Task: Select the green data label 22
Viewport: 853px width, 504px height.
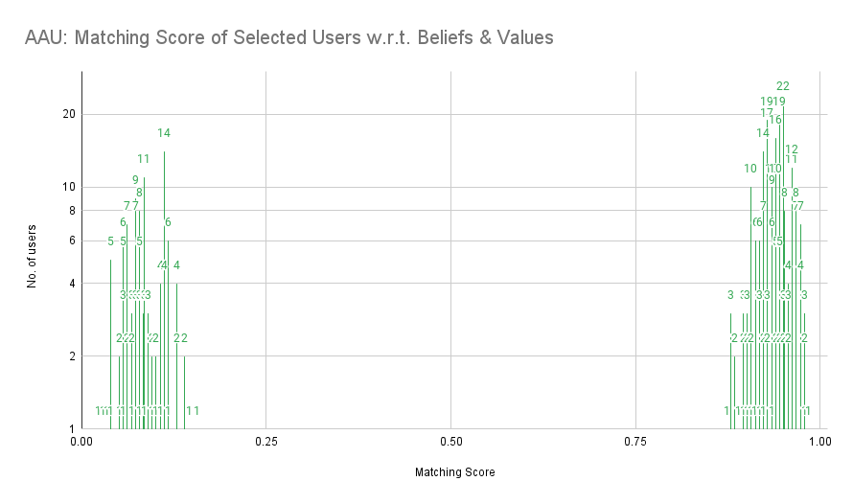Action: coord(783,86)
